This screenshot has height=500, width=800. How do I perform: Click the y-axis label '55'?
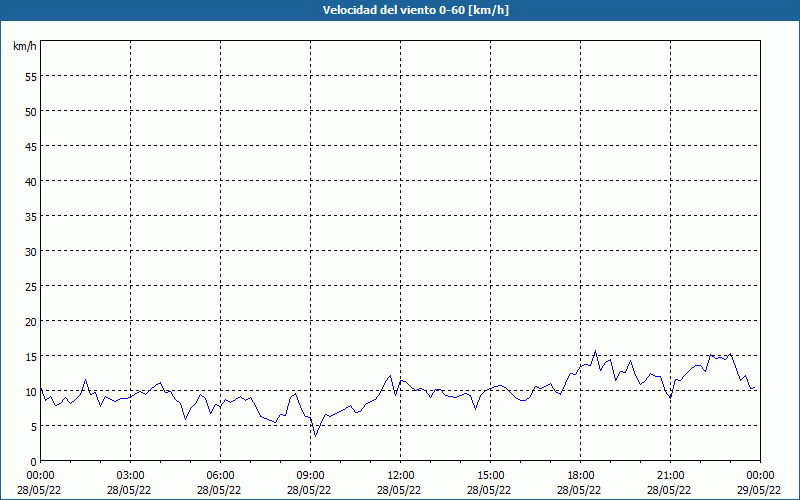(x=31, y=77)
